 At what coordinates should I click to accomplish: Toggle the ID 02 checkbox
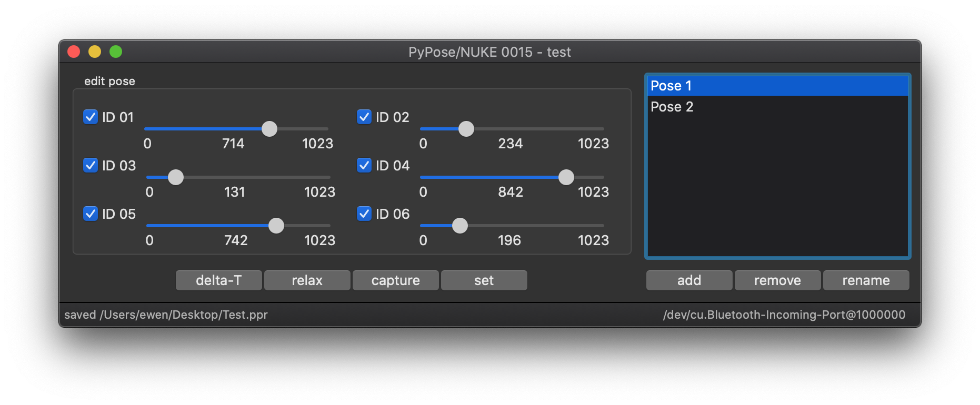click(364, 117)
